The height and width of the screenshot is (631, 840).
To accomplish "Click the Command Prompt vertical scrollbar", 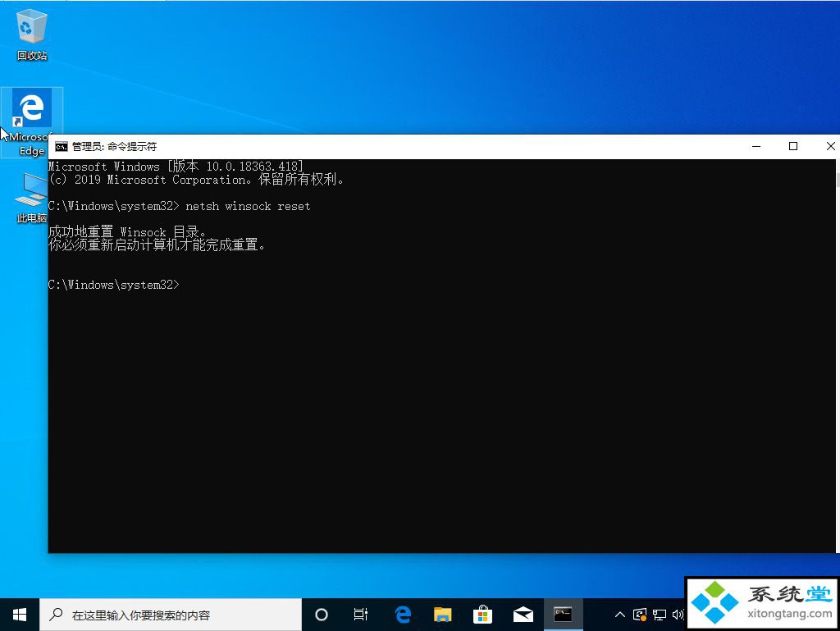I will 838,355.
